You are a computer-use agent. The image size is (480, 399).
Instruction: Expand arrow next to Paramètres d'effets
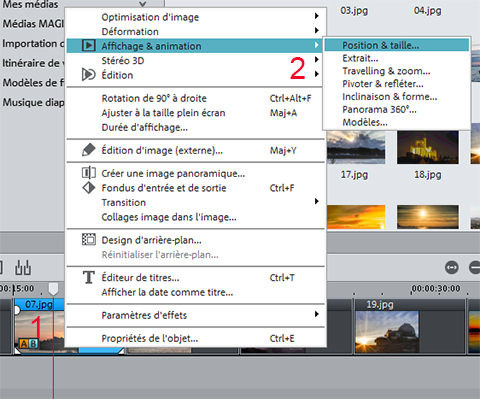click(x=316, y=314)
